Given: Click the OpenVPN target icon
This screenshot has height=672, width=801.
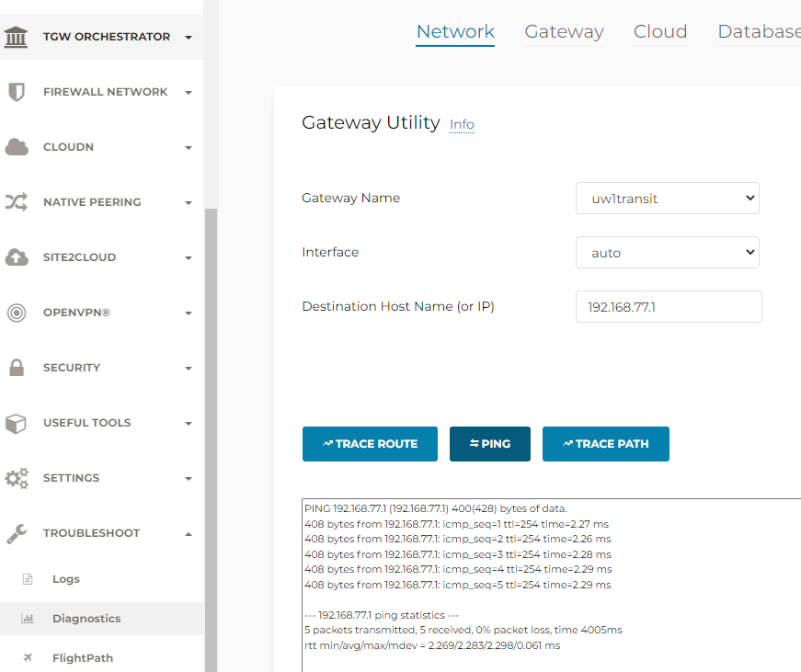Looking at the screenshot, I should click(17, 313).
